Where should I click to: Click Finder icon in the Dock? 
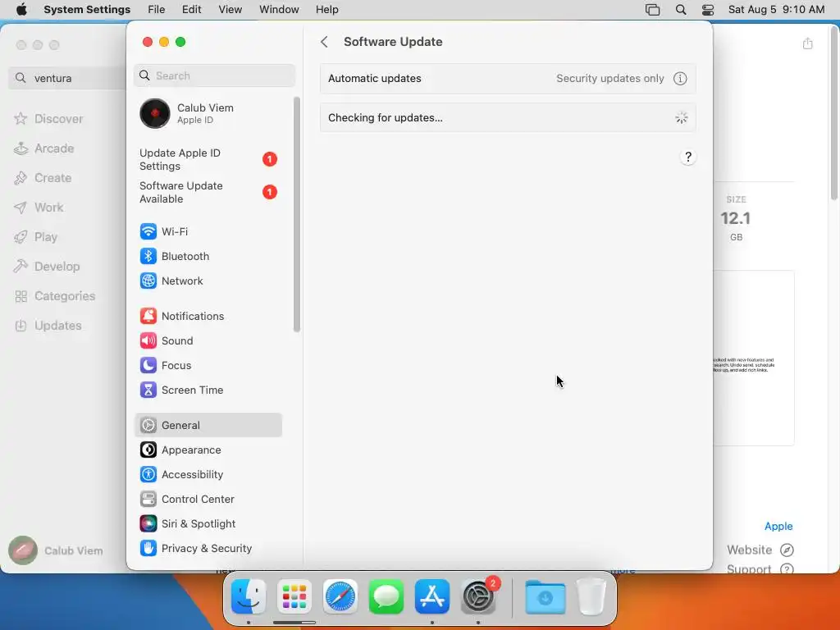coord(248,596)
